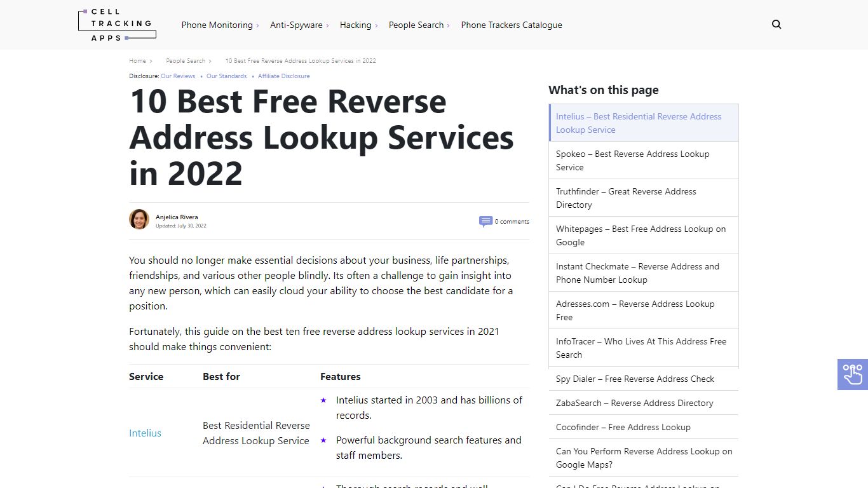Expand the People Search menu
Screen dimensions: 868x488
(x=419, y=25)
